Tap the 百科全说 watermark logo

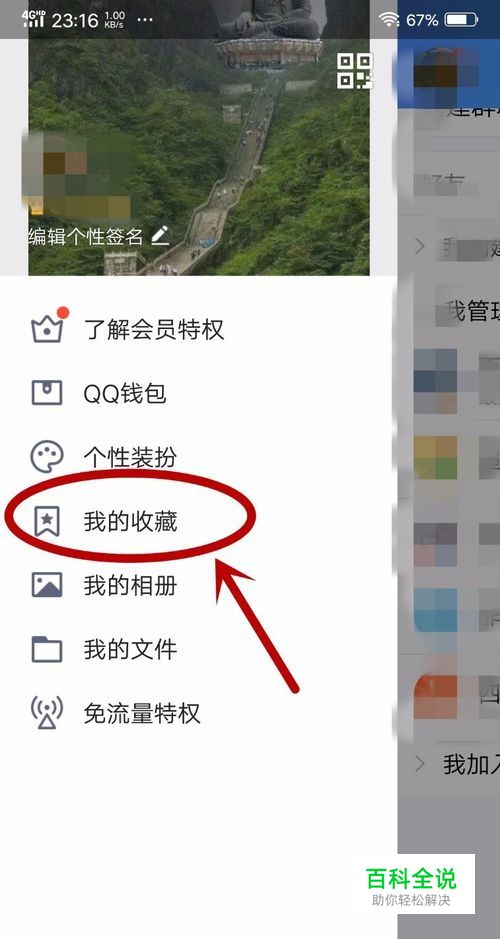pos(411,884)
